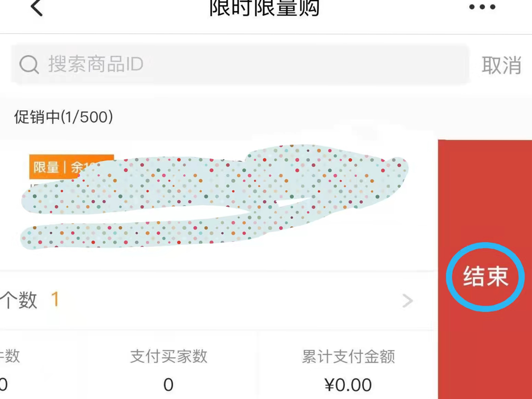The image size is (532, 399).
Task: Tap the back arrow
Action: (37, 8)
